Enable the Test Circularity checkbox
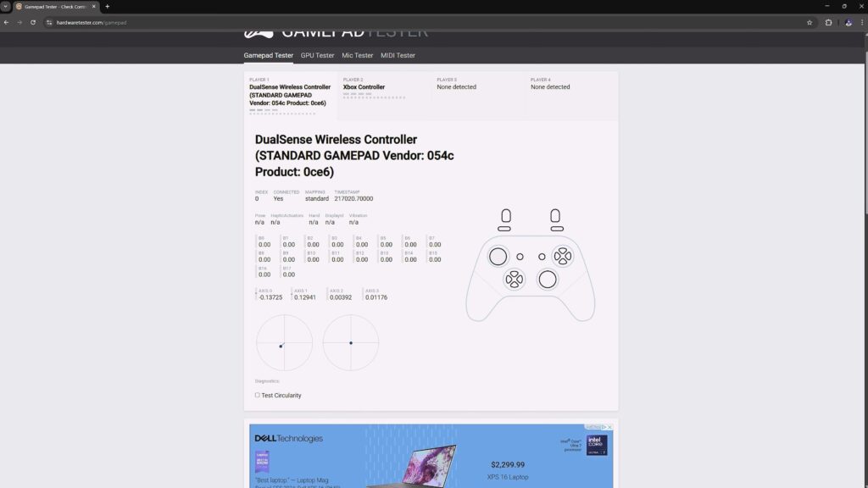 point(258,395)
